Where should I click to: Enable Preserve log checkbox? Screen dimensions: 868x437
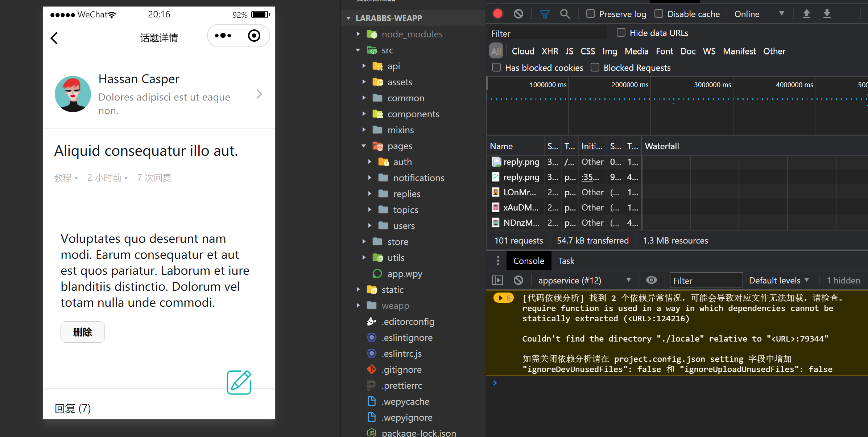(591, 14)
